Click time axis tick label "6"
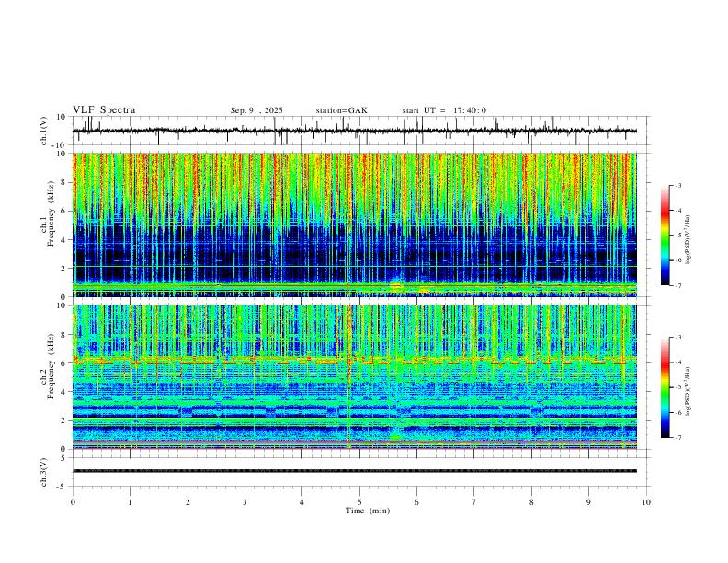The image size is (728, 563). pos(417,502)
